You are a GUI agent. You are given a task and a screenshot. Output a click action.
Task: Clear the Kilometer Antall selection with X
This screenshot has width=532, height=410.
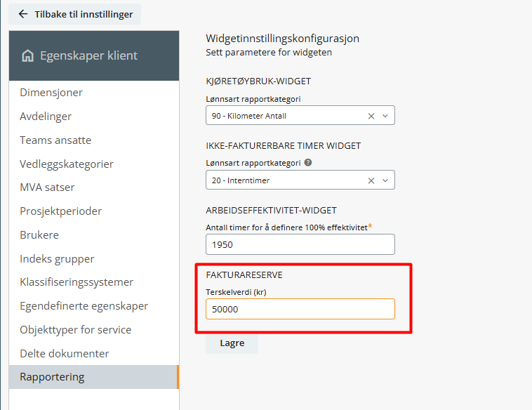click(371, 116)
